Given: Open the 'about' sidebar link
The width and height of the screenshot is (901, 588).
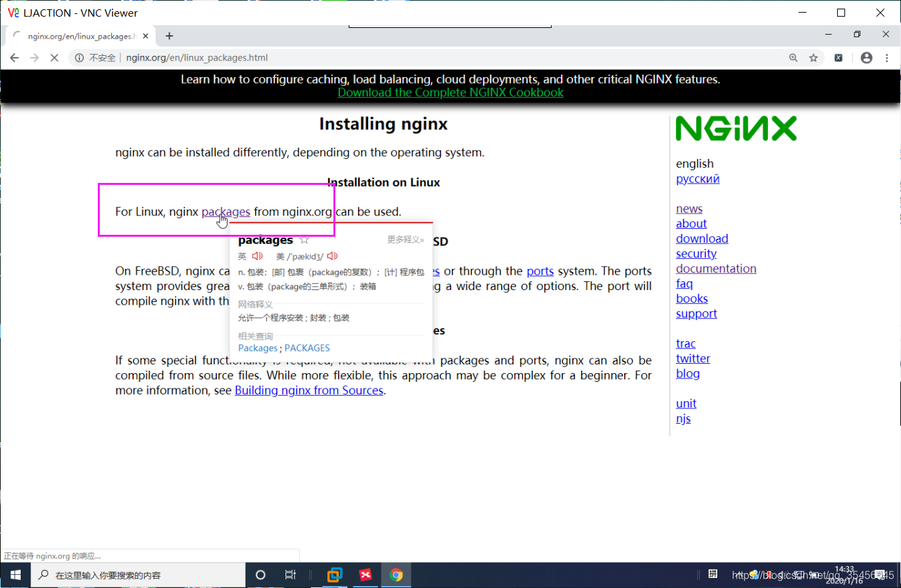Looking at the screenshot, I should 691,223.
